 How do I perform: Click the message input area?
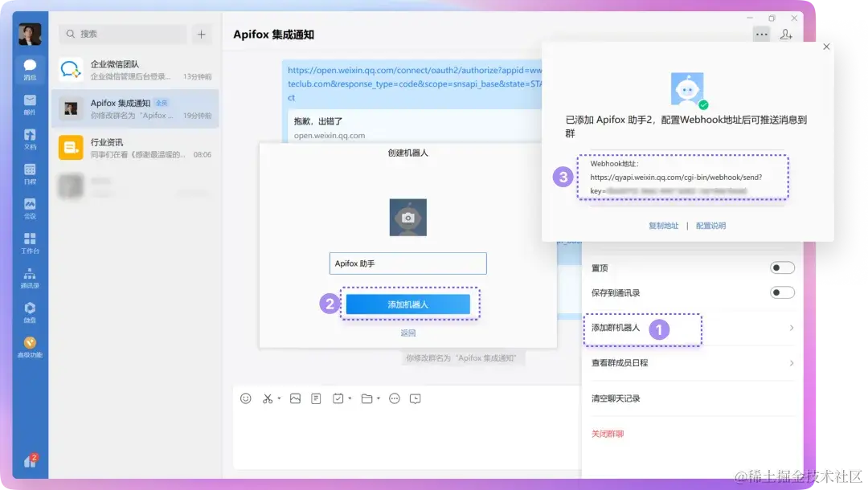coord(407,439)
